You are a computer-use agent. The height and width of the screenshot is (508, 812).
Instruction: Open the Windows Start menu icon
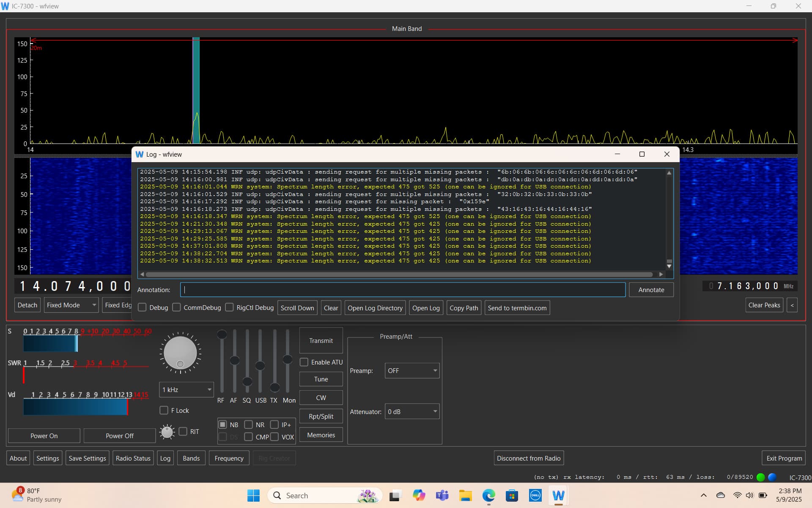point(253,495)
